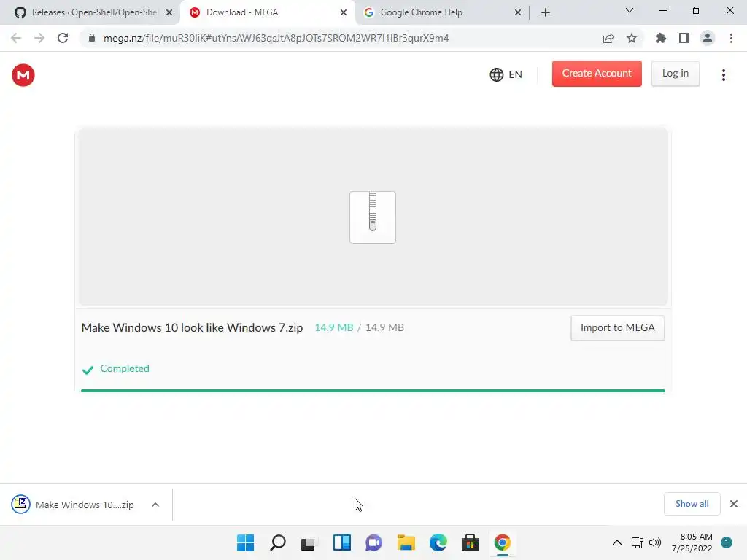The width and height of the screenshot is (747, 560).
Task: Click the Create Account button
Action: tap(597, 74)
